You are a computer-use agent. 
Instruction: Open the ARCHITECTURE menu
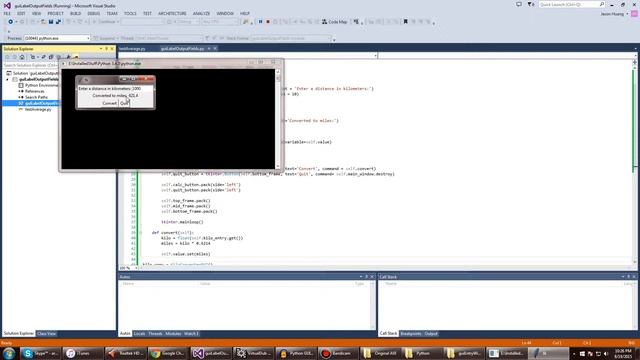tap(172, 13)
